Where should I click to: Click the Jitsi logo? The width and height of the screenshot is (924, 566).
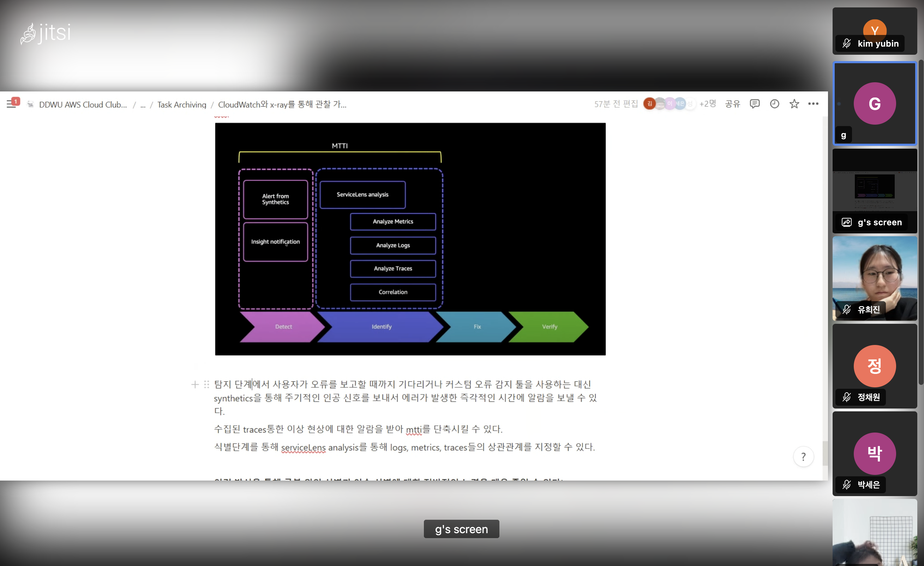pyautogui.click(x=46, y=33)
